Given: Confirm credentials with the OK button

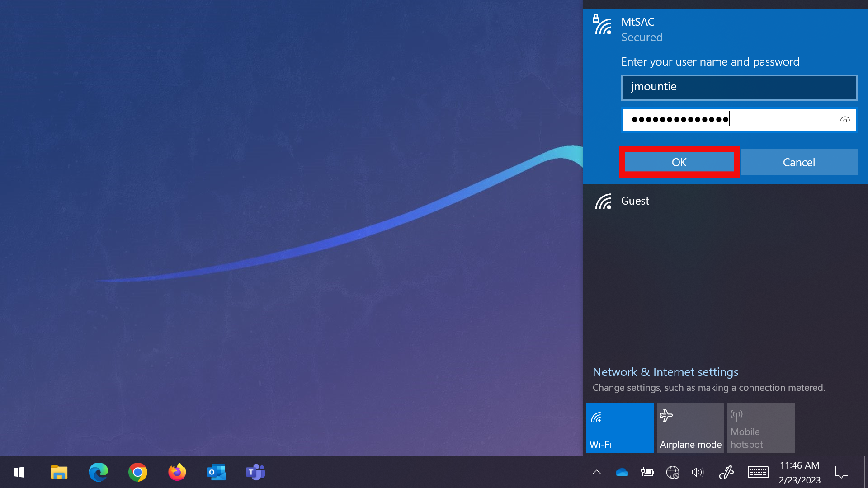Looking at the screenshot, I should (679, 162).
